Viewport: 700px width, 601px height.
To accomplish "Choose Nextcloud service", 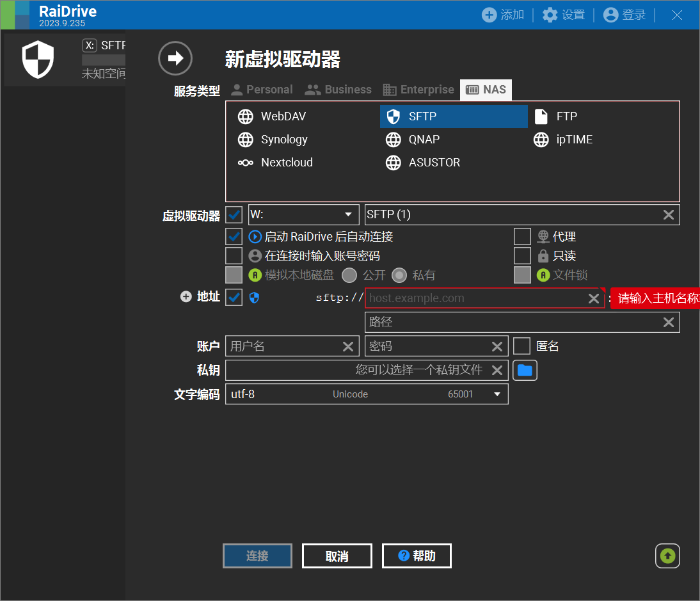I will coord(275,163).
